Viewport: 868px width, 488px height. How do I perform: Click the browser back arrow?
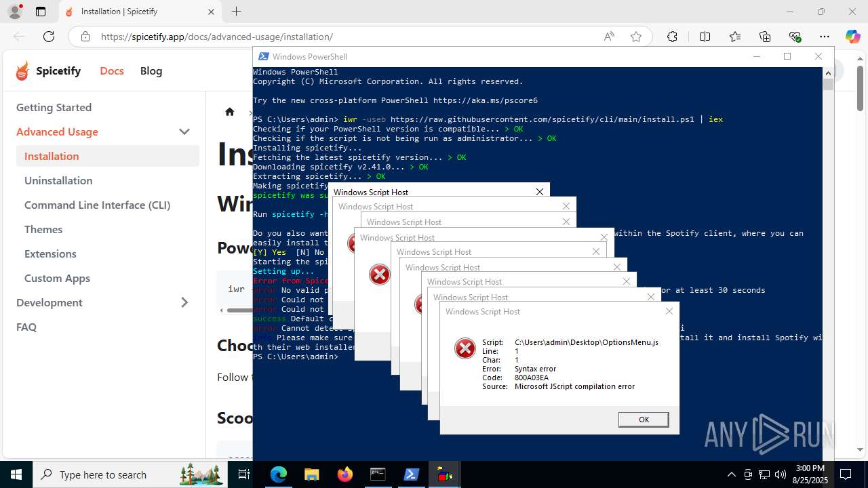click(19, 37)
